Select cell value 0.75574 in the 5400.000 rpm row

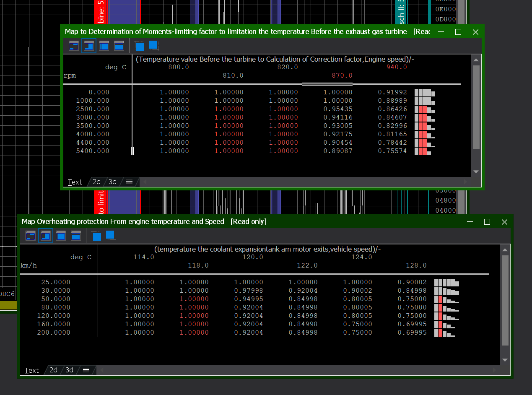392,151
